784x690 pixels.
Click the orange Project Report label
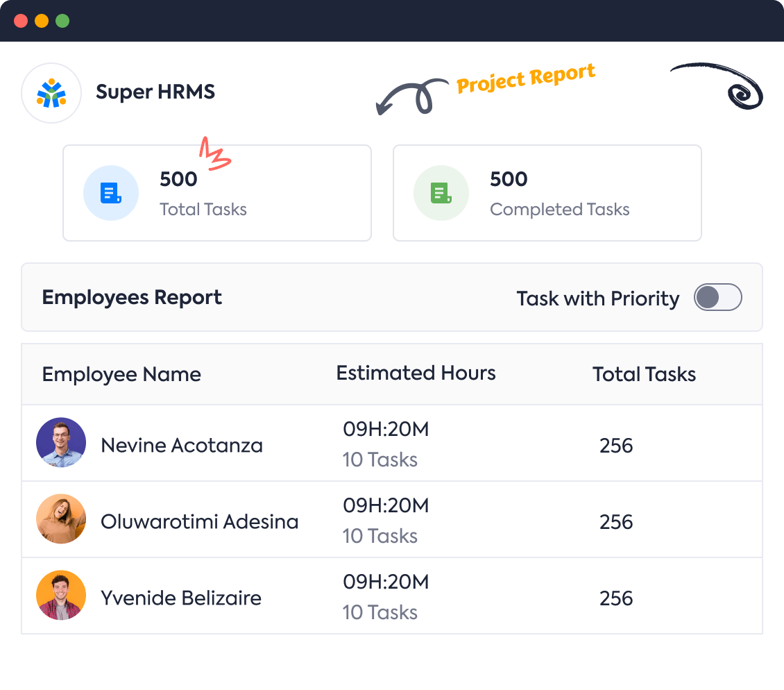(x=525, y=79)
